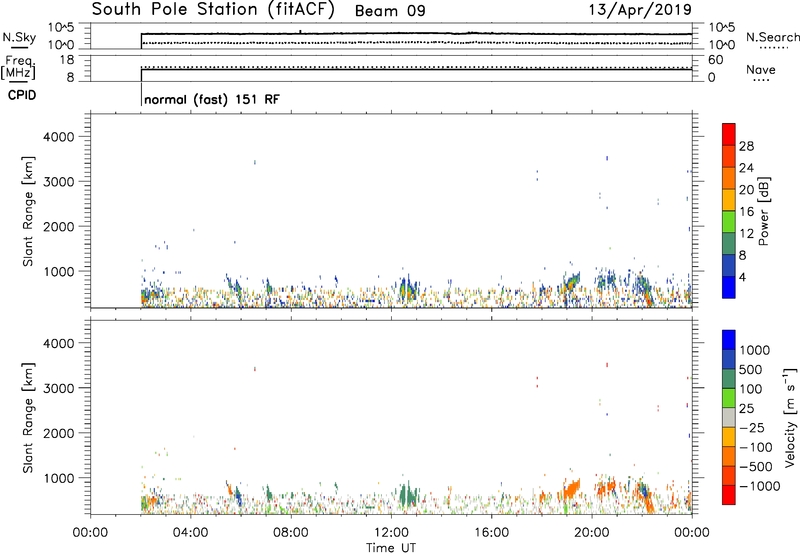Click the 'N.Search' legend label

773,37
